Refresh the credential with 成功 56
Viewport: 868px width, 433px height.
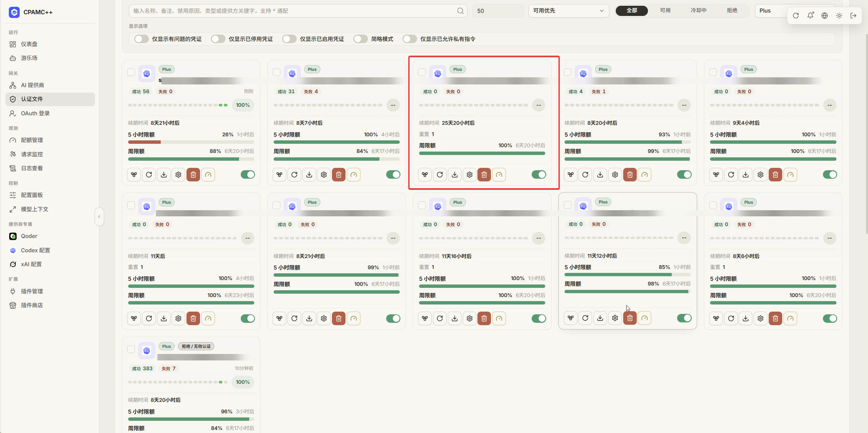(x=149, y=175)
